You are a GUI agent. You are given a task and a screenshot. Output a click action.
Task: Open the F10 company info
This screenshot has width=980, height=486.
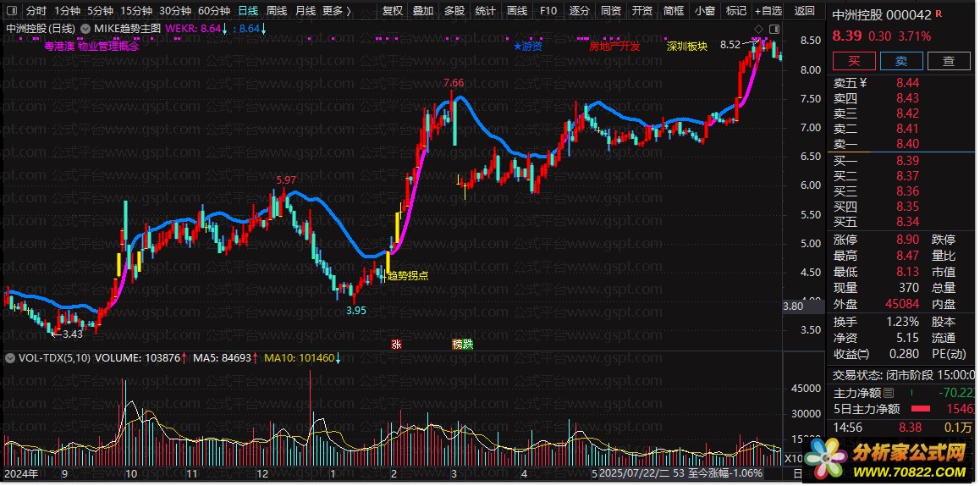[548, 11]
